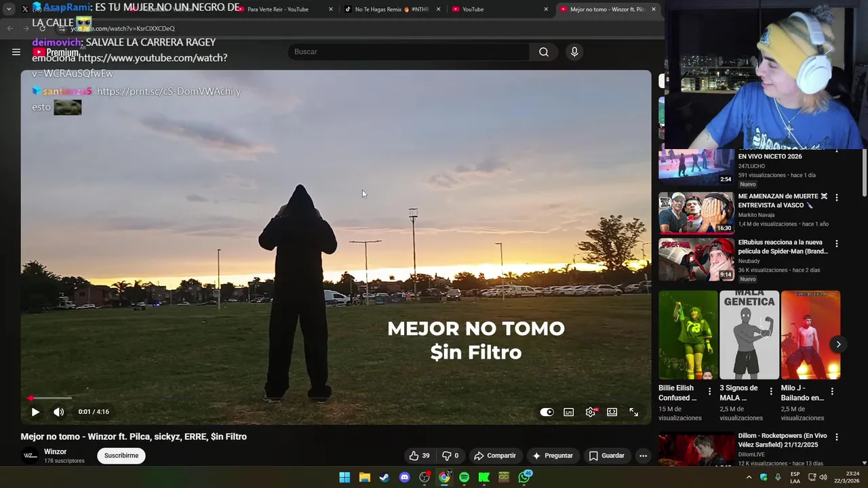The width and height of the screenshot is (868, 488).
Task: Open Kick app from the taskbar
Action: click(x=484, y=477)
